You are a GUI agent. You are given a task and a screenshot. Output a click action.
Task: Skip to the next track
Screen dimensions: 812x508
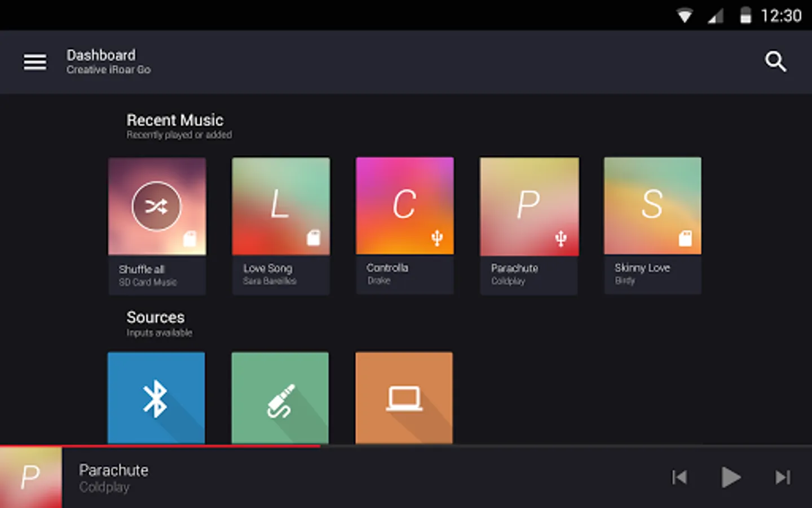tap(783, 478)
